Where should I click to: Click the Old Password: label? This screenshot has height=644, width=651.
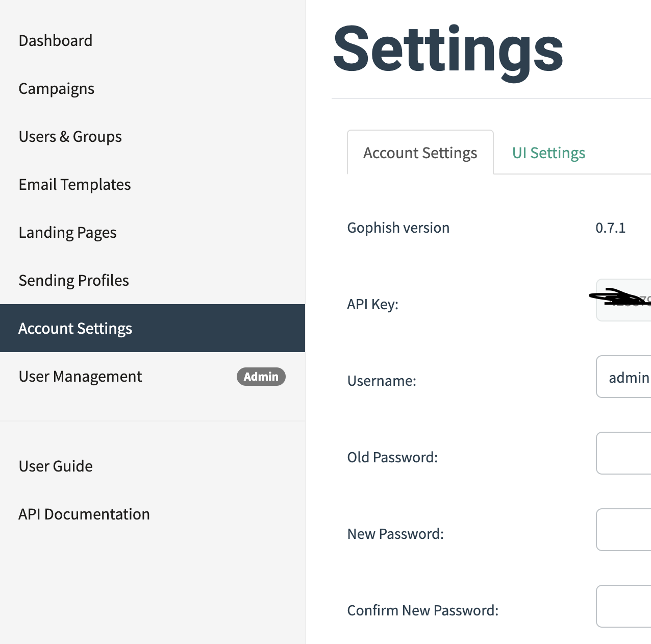pos(392,457)
